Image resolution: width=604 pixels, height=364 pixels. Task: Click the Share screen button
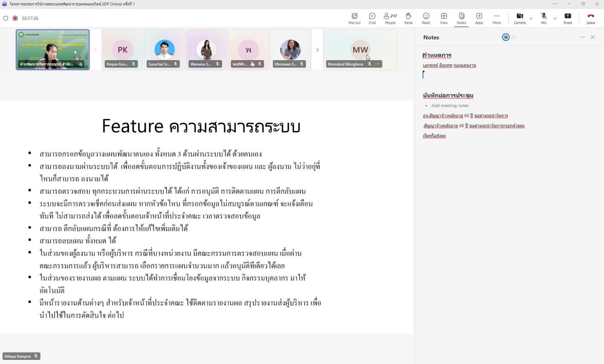[568, 18]
